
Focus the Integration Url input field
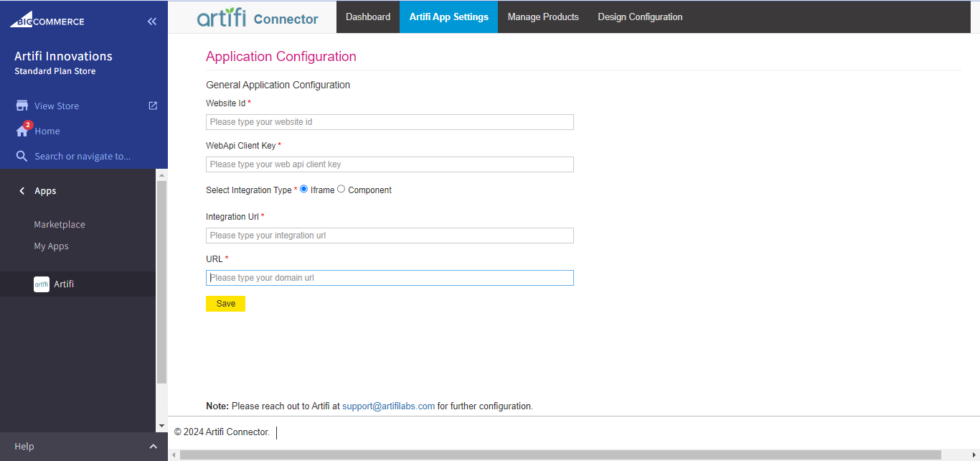(x=390, y=236)
